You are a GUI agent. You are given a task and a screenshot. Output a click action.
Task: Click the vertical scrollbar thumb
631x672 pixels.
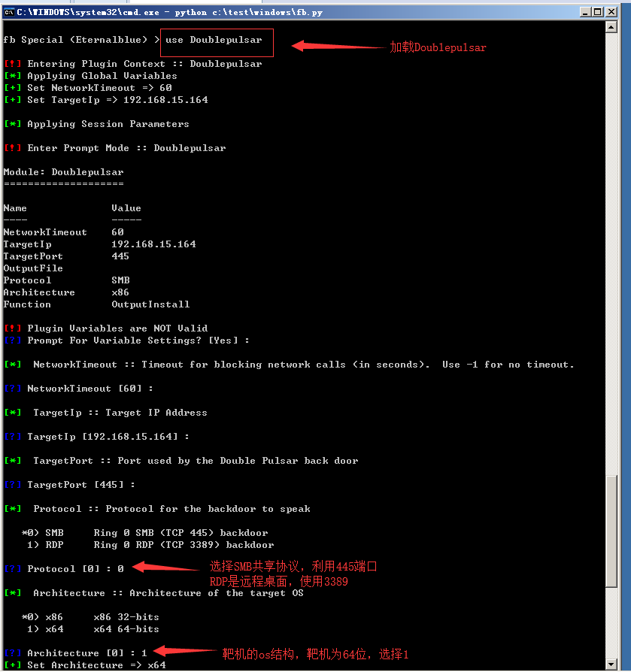tap(611, 531)
